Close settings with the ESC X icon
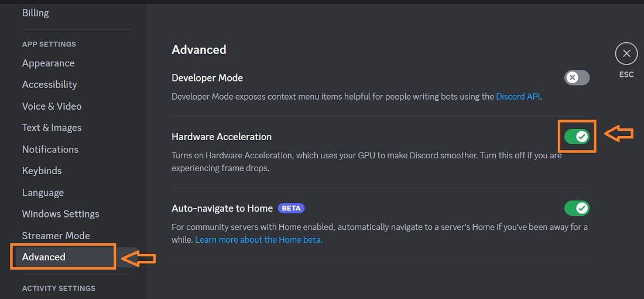Screen dimensions: 644x299 (626, 54)
